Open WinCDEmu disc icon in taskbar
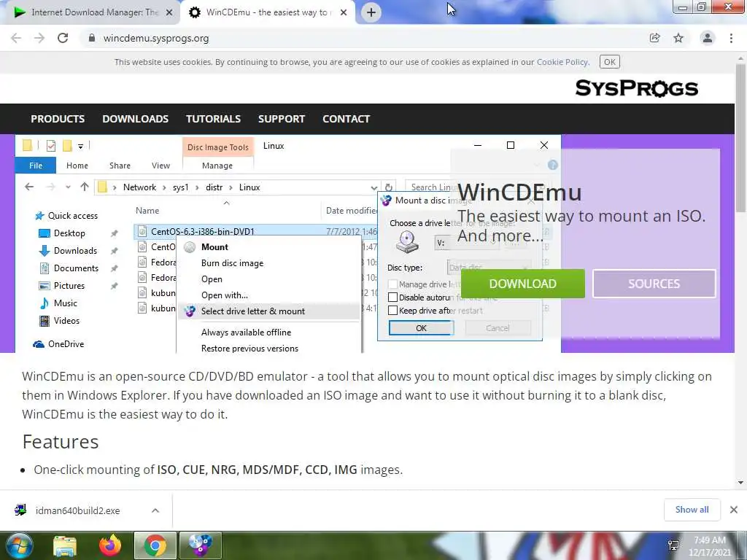Image resolution: width=747 pixels, height=560 pixels. [200, 545]
